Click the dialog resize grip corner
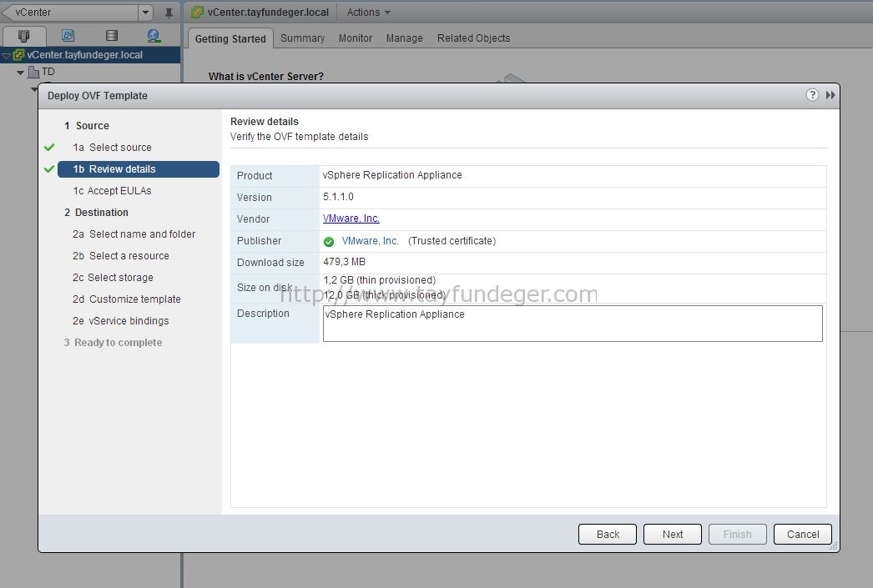The width and height of the screenshot is (873, 588). [834, 547]
